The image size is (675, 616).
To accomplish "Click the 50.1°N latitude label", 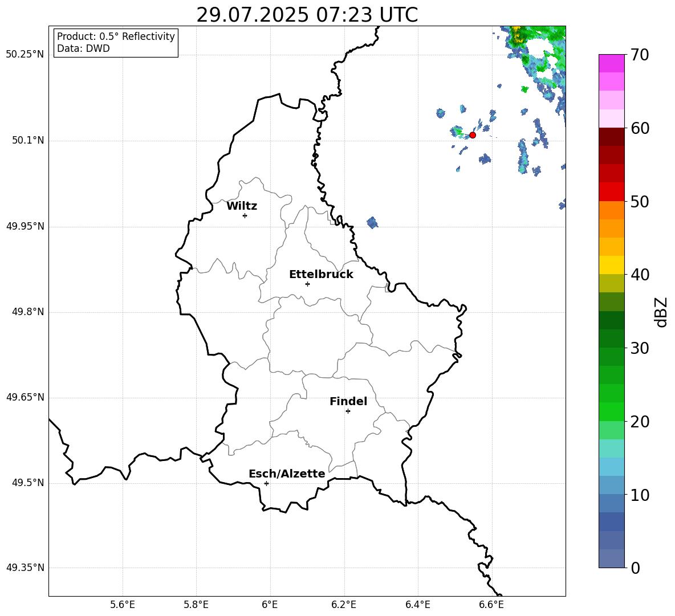I will point(27,141).
